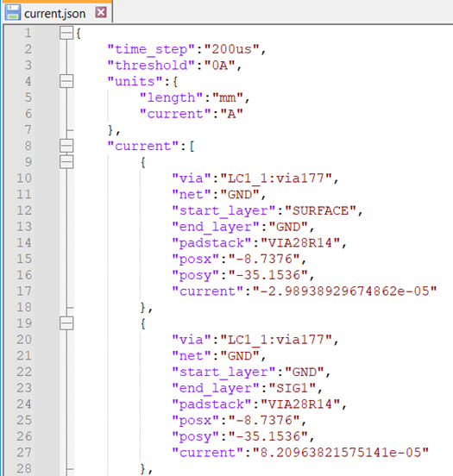
Task: Click "VIA28R14" value on line 24
Action: pos(300,404)
